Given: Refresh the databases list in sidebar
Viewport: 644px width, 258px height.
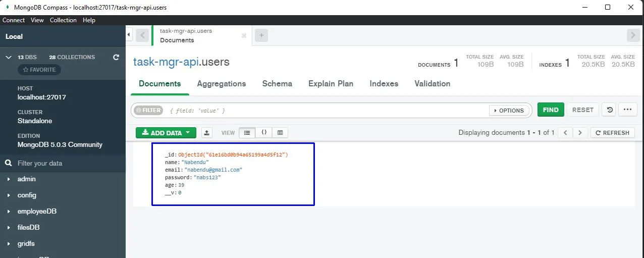Looking at the screenshot, I should click(116, 57).
